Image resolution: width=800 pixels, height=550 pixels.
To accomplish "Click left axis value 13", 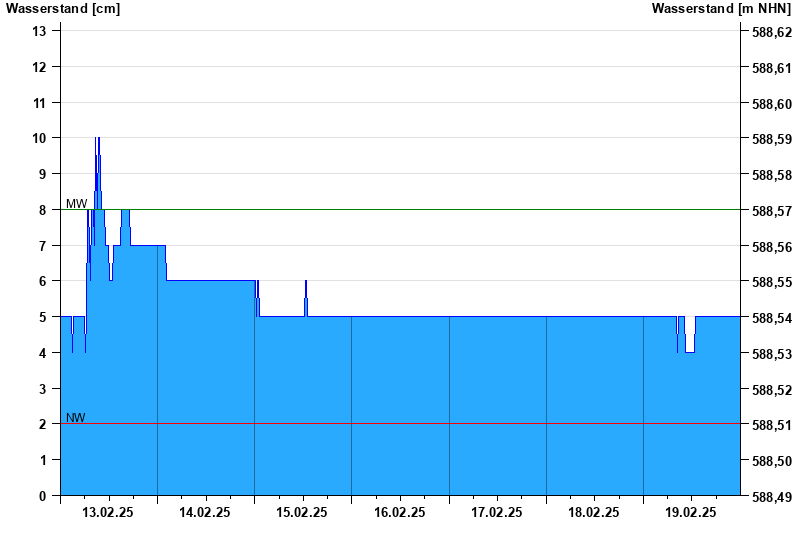I will pyautogui.click(x=39, y=31).
